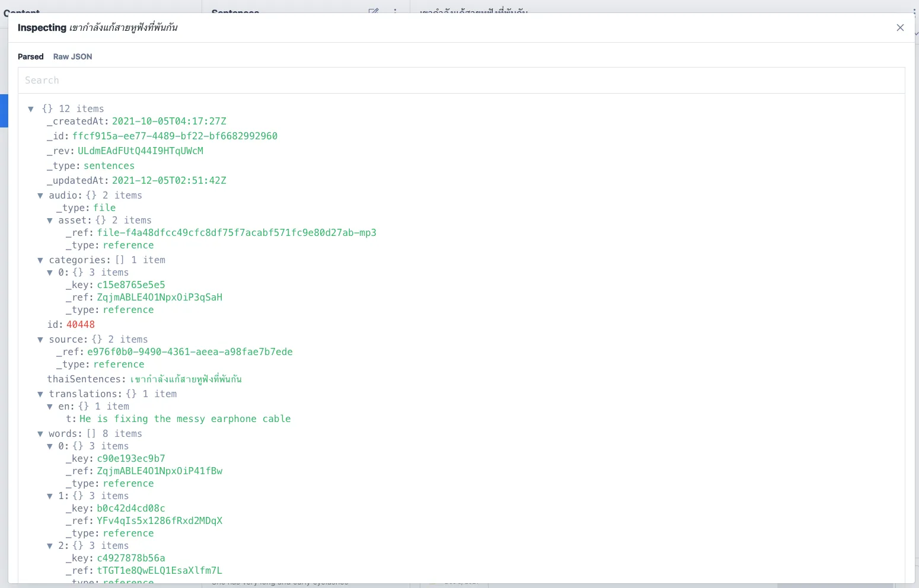This screenshot has height=588, width=919.
Task: Click the English translation text value
Action: click(x=185, y=419)
